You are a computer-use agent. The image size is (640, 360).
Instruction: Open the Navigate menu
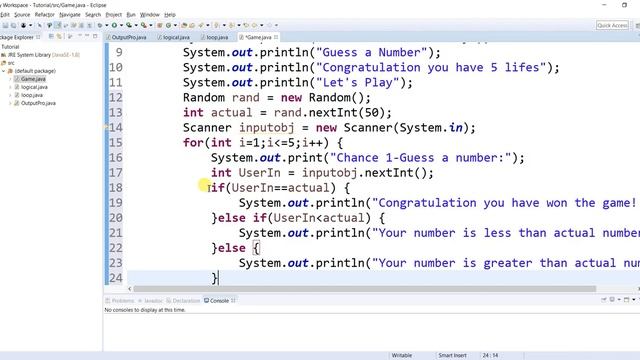click(70, 15)
